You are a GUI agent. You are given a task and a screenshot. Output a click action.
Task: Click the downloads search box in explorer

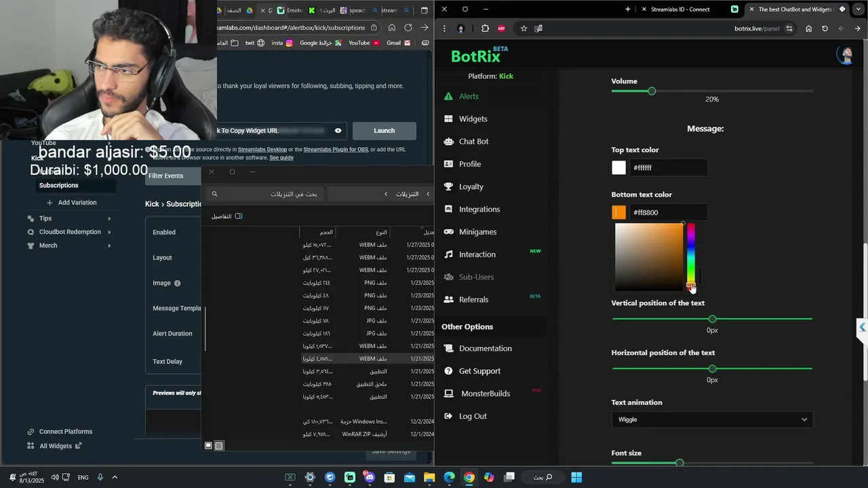[264, 194]
